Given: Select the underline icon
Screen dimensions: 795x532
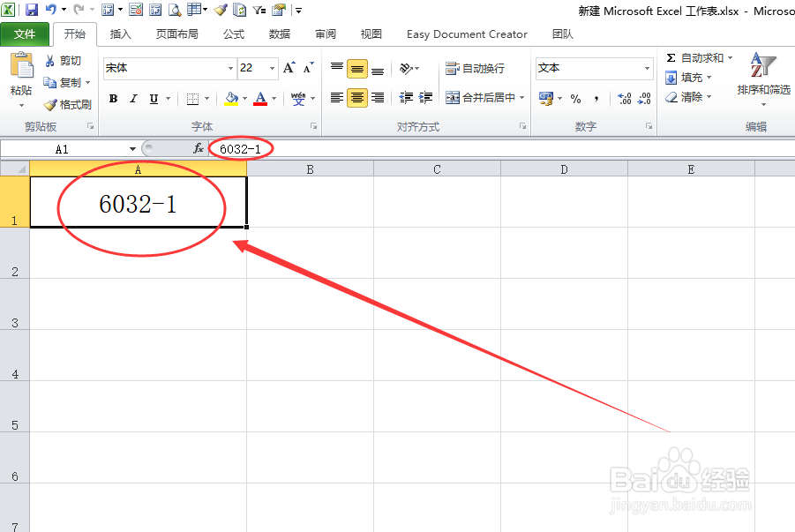Looking at the screenshot, I should click(x=154, y=99).
